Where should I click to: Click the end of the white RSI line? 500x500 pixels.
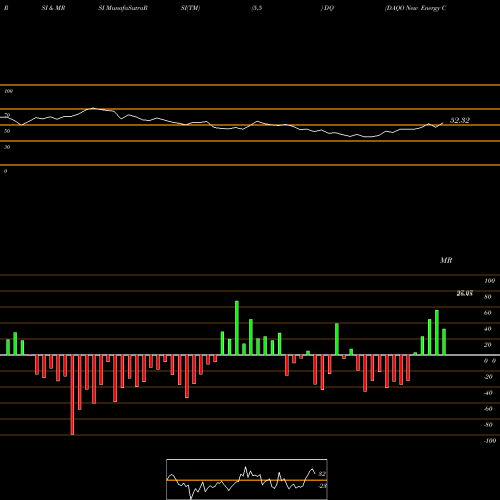(443, 123)
